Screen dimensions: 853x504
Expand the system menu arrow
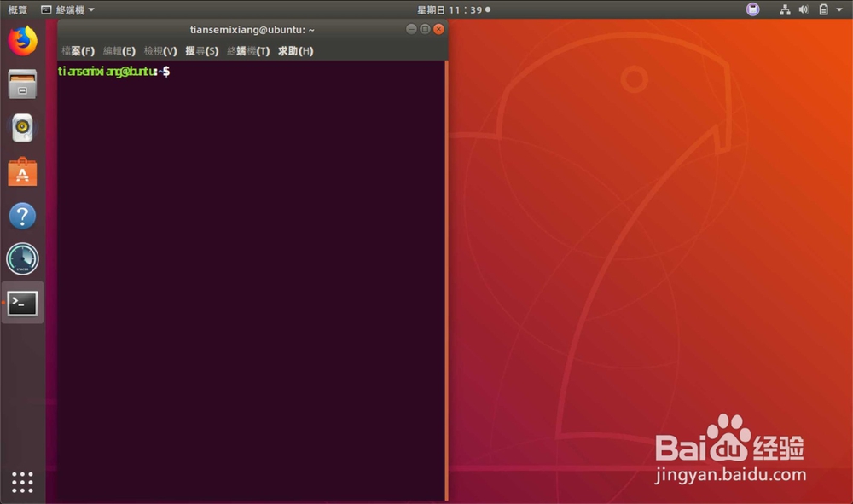coord(839,9)
